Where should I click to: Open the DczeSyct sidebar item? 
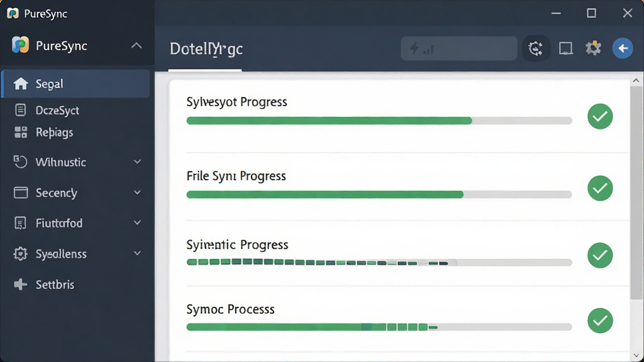point(57,111)
